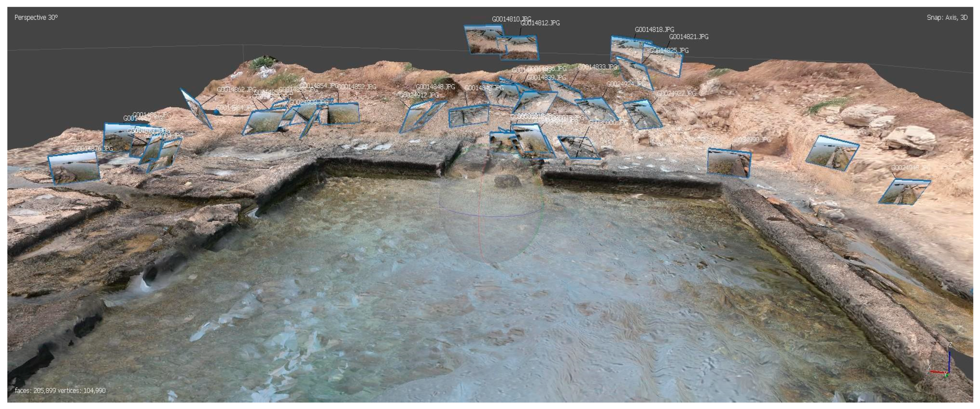This screenshot has height=409, width=980.
Task: Click the G0014821.JPG camera label
Action: pos(688,37)
